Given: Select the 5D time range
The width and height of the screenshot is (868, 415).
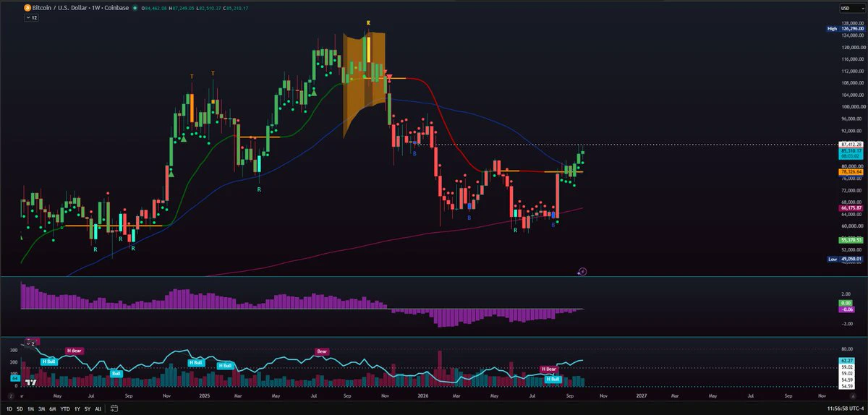Looking at the screenshot, I should coord(20,408).
